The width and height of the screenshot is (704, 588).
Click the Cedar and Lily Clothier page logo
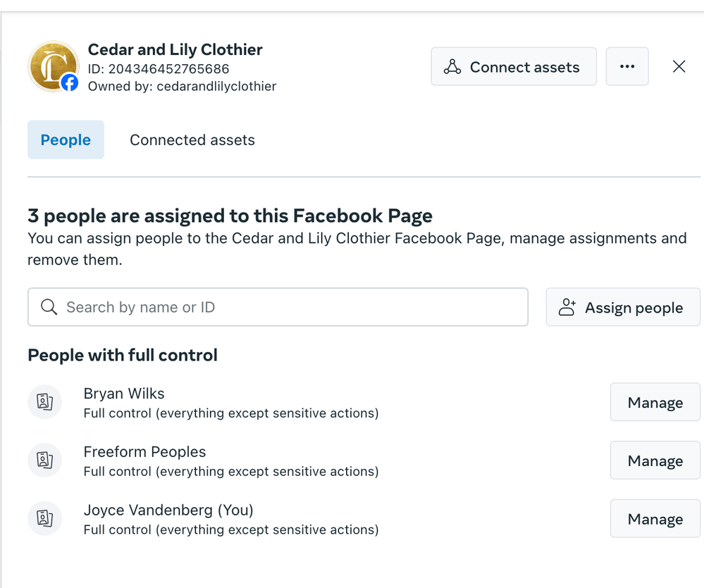pyautogui.click(x=51, y=65)
